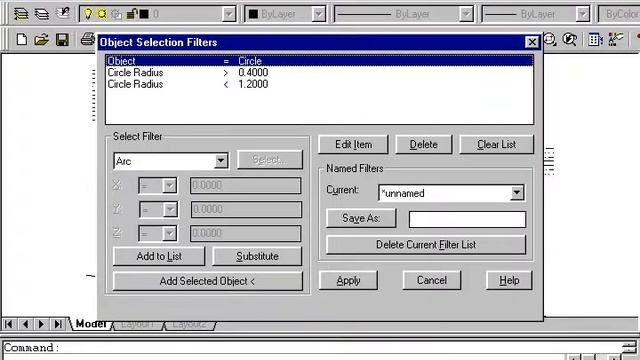
Task: Open the lineweight ByLayer dropdown arrow
Action: click(x=583, y=14)
